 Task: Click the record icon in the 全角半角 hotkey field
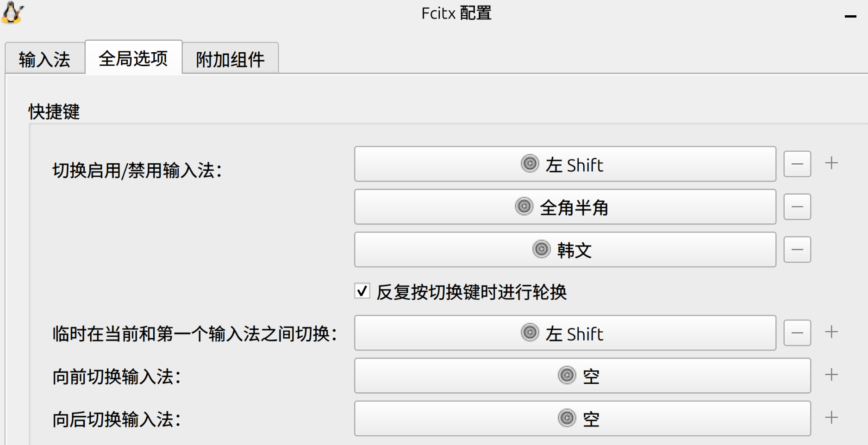pyautogui.click(x=524, y=207)
